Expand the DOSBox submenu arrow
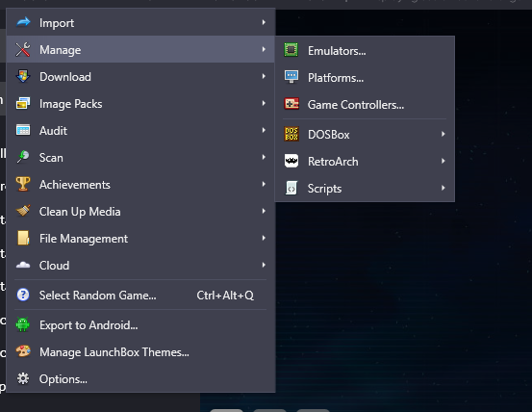Viewport: 532px width, 412px height. coord(443,134)
